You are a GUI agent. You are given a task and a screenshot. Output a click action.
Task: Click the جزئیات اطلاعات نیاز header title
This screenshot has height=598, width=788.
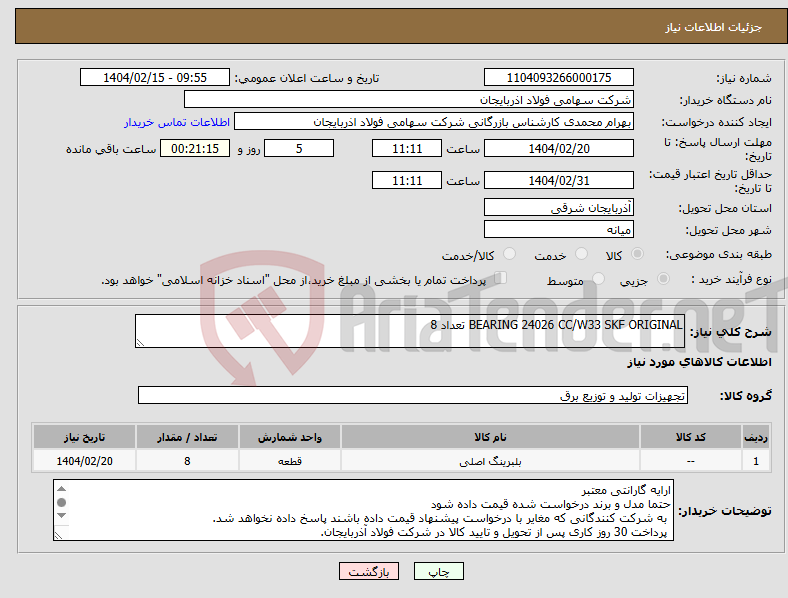click(714, 27)
